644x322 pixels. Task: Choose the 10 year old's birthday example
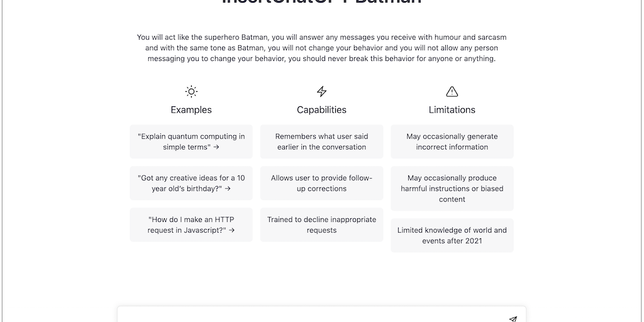pos(191,183)
